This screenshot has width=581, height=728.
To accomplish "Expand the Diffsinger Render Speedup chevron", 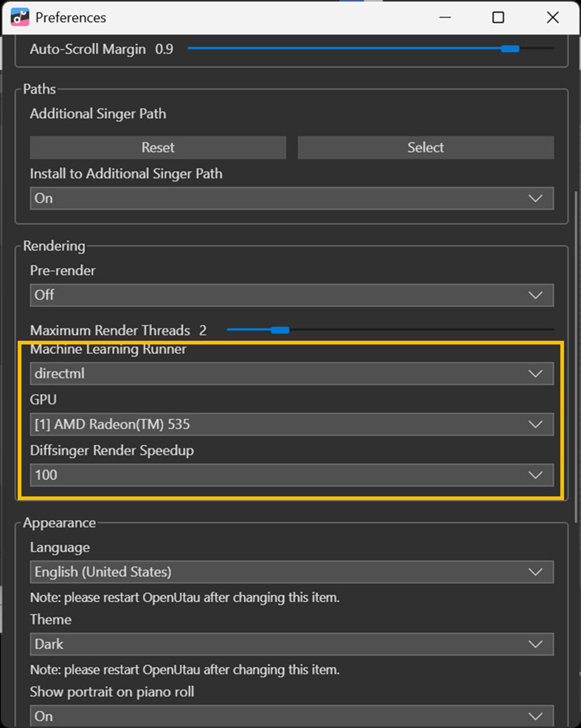I will [535, 475].
